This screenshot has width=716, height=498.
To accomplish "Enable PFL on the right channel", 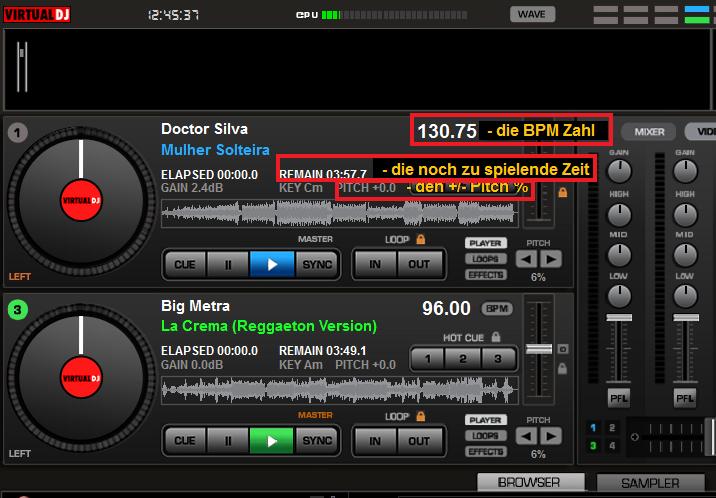I will tap(685, 398).
